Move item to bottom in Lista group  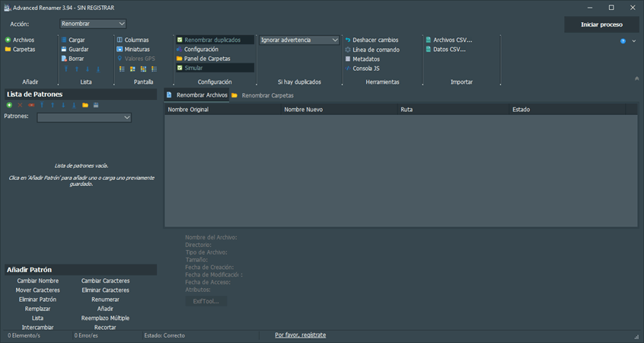pyautogui.click(x=98, y=69)
